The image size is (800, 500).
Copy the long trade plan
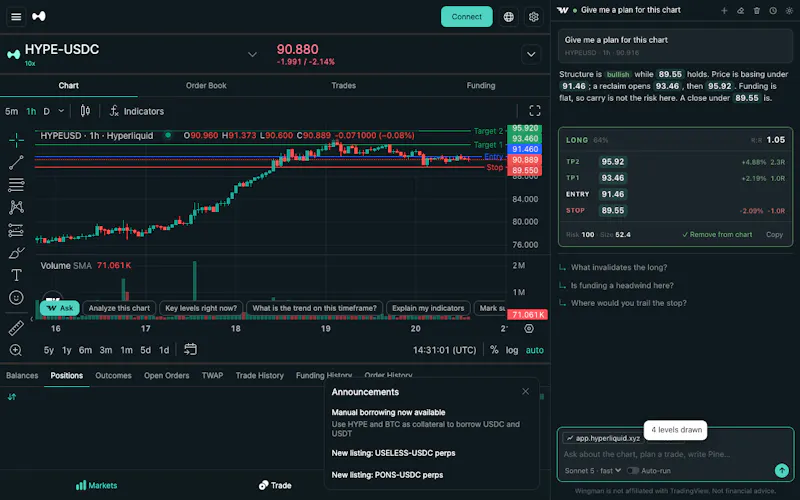(x=774, y=235)
